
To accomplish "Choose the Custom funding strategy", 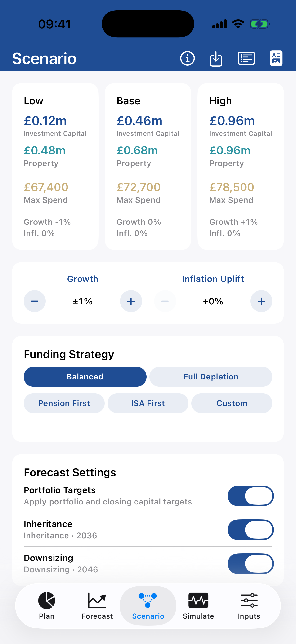I will point(232,403).
